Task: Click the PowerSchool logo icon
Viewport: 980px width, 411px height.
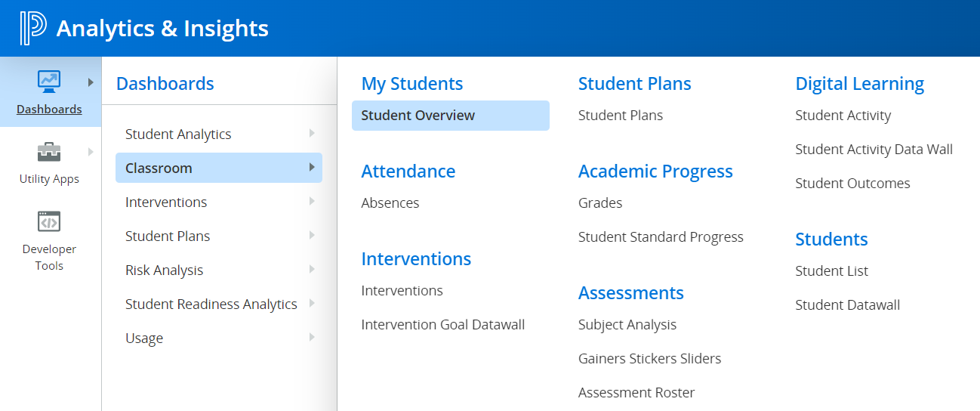Action: pos(32,28)
